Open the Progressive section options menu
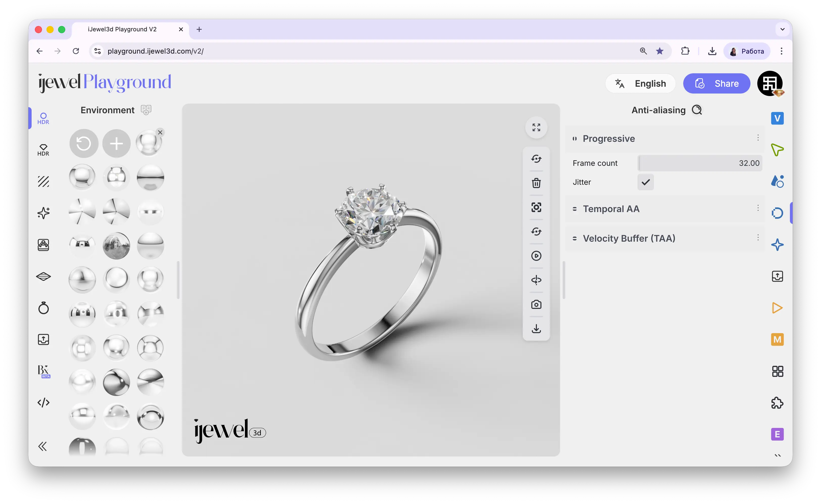Viewport: 821px width, 504px height. pyautogui.click(x=758, y=138)
